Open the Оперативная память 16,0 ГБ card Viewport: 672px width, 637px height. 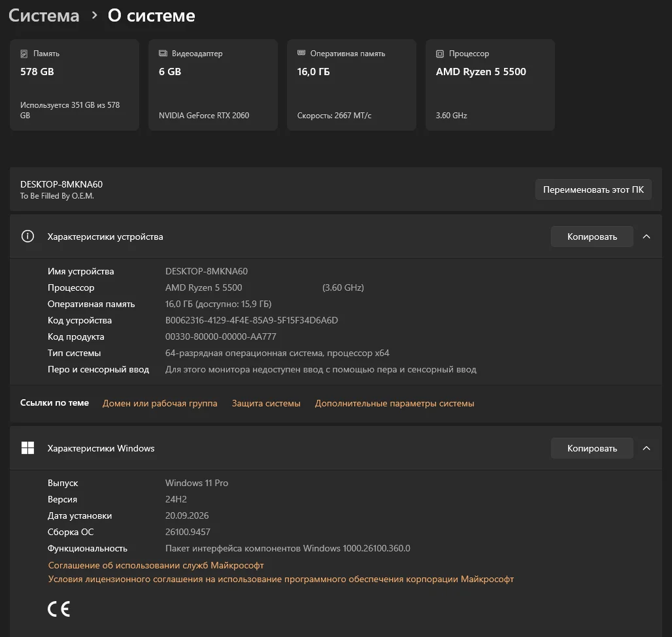[x=352, y=85]
